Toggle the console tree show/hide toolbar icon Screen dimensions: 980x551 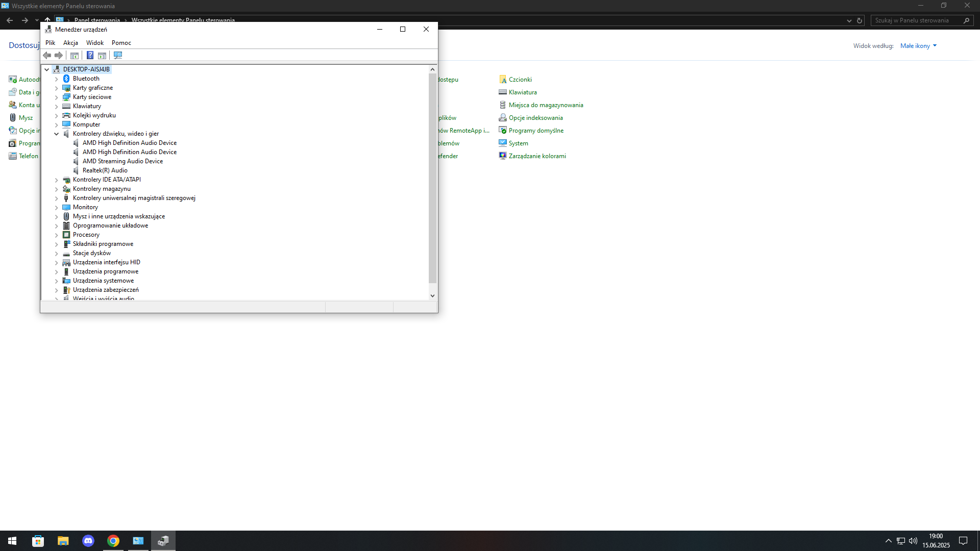tap(75, 55)
